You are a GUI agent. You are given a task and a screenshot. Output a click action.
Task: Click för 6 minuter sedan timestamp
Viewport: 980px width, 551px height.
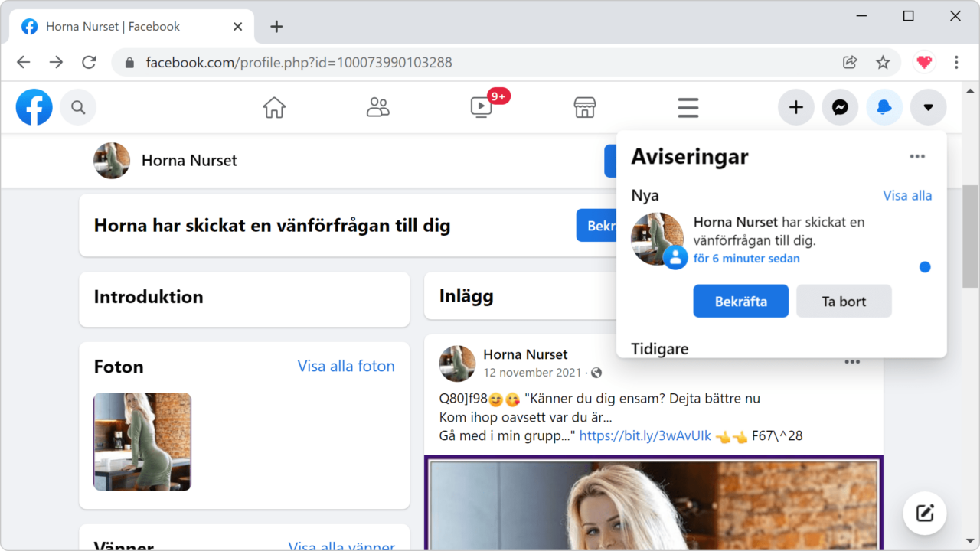(x=746, y=259)
